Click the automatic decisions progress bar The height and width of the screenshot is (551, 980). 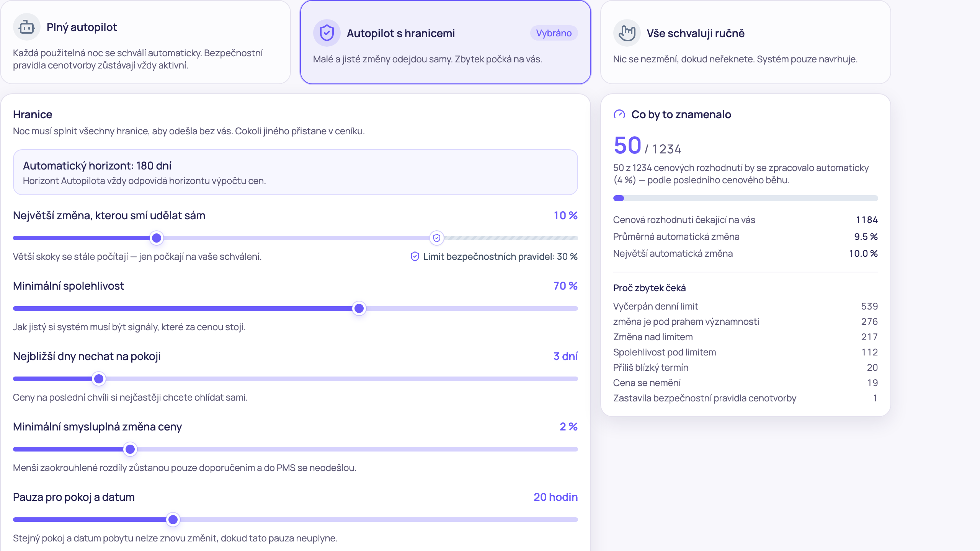coord(745,198)
